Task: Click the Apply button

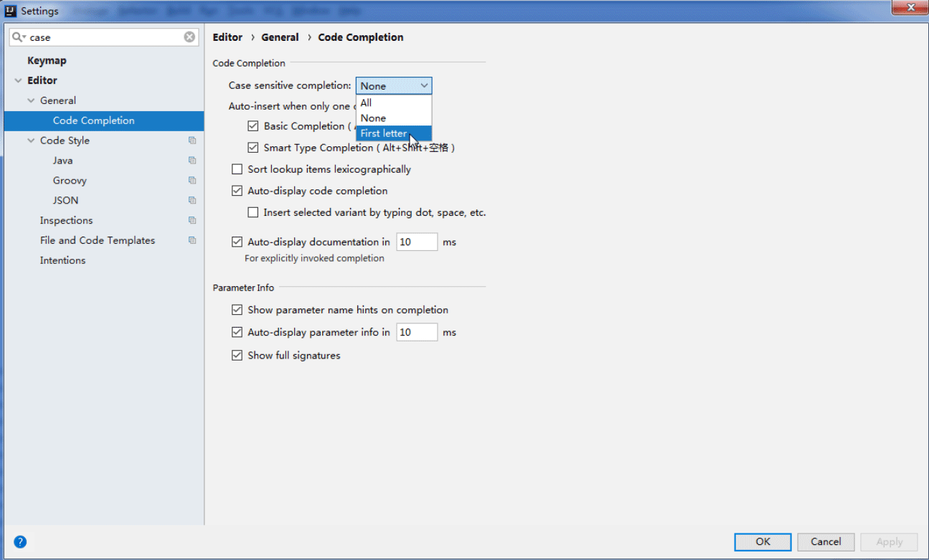Action: pos(889,542)
